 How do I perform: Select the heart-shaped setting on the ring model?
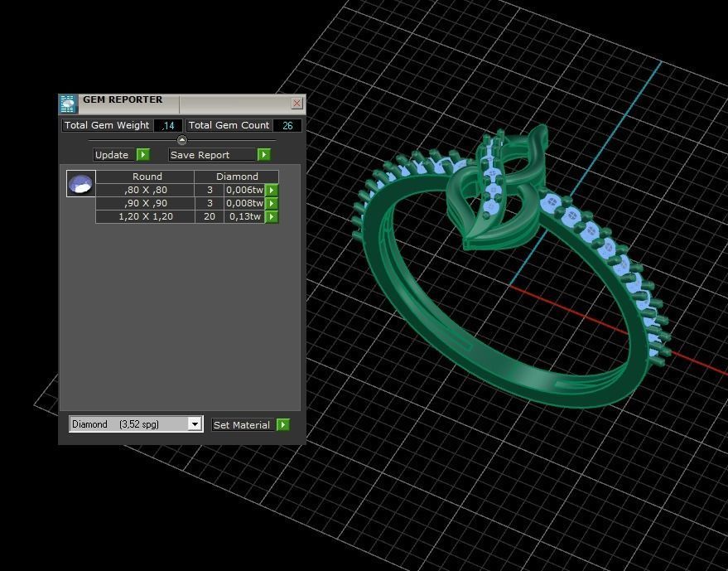click(x=497, y=188)
